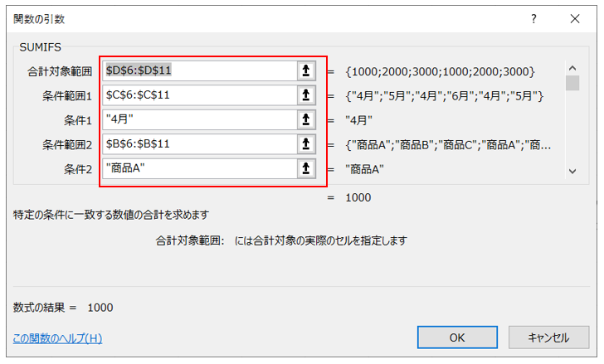Close the 関数の引数 dialog

click(x=574, y=18)
